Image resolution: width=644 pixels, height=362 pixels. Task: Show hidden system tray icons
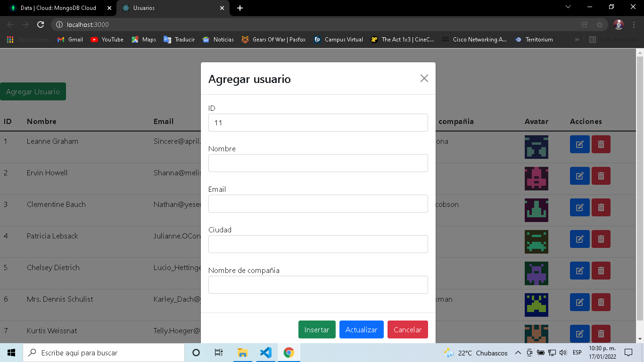[518, 353]
